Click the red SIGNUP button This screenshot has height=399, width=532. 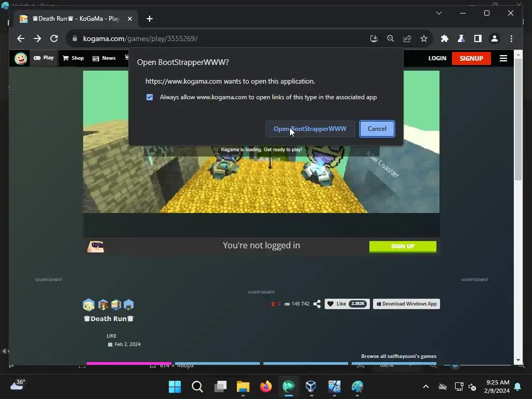[471, 58]
